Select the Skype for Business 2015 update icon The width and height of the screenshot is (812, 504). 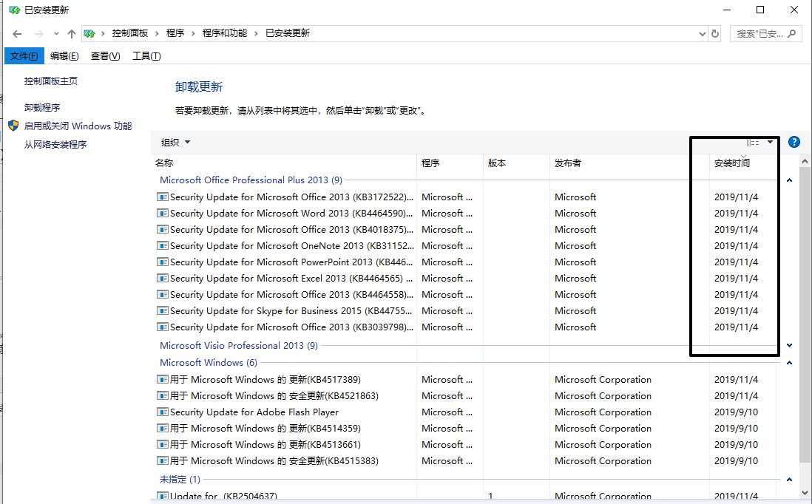click(163, 311)
